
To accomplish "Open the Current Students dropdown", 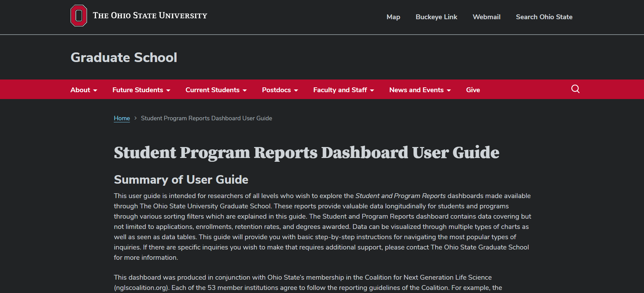I will (x=216, y=90).
